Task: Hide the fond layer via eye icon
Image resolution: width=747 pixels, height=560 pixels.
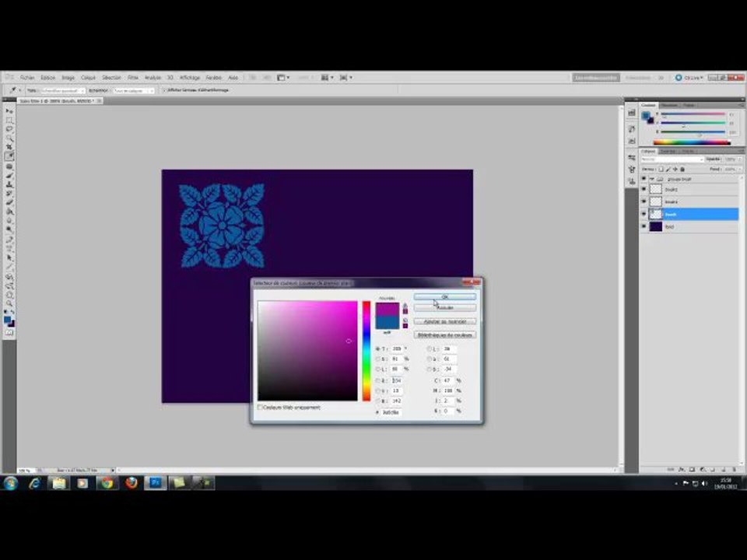Action: (x=644, y=226)
